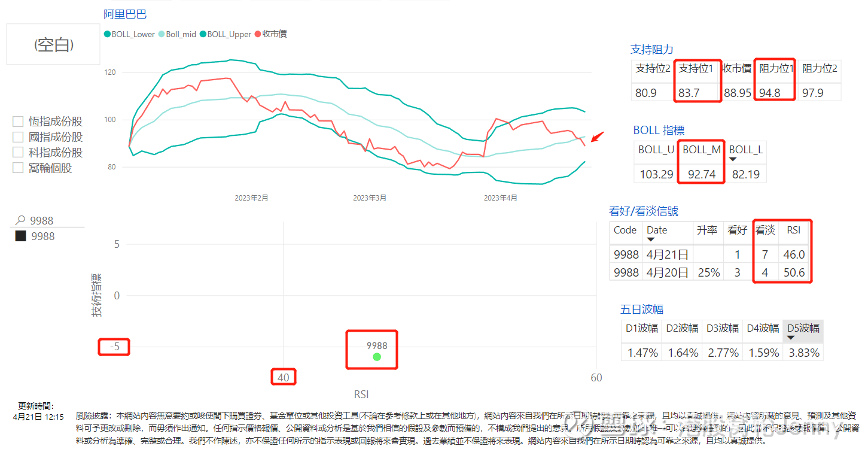Click the 看好/看淡信號 section title
868x452 pixels.
click(x=644, y=211)
